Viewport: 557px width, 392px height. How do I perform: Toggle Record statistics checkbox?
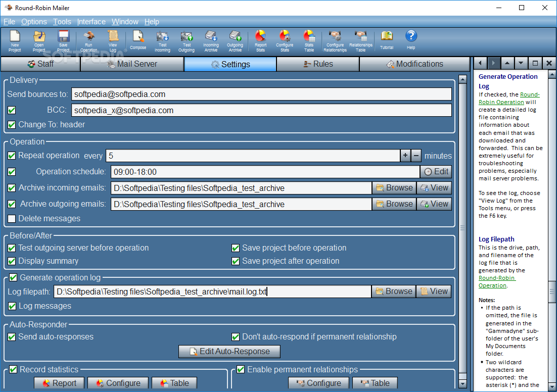[13, 370]
